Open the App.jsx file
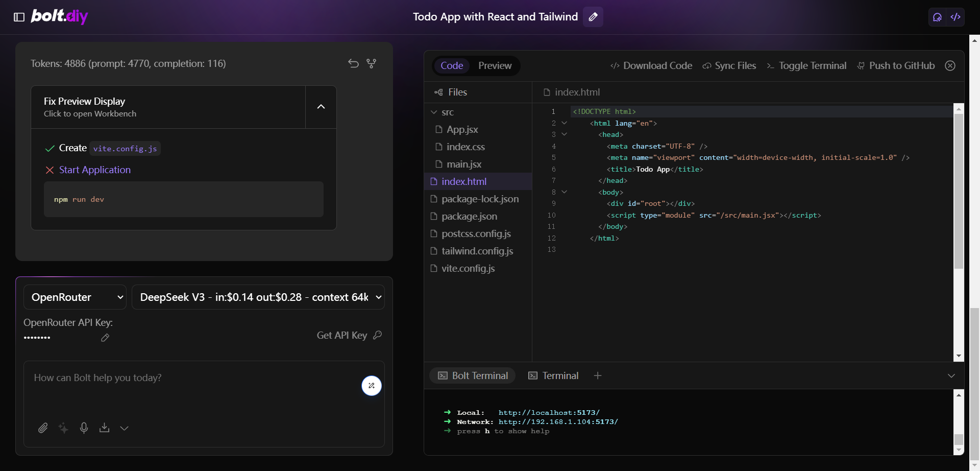The width and height of the screenshot is (980, 471). (x=478, y=129)
